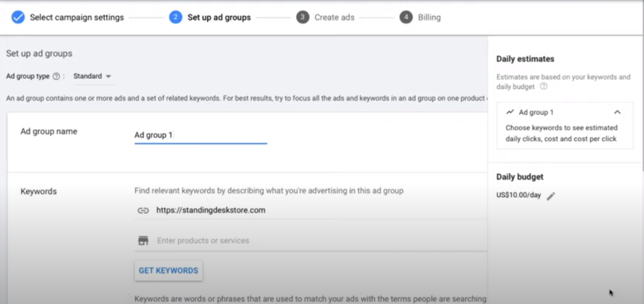Click the trend line icon for Ad group 1
Screen dimensions: 644x304
click(510, 112)
